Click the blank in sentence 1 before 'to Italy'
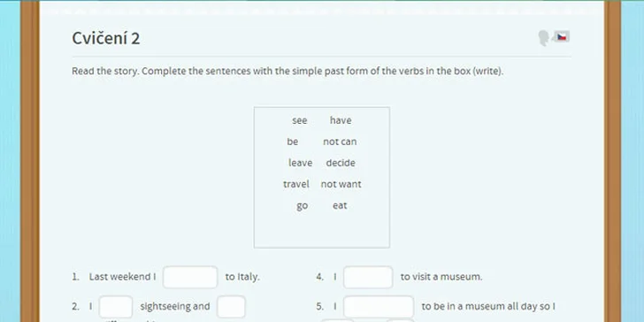The image size is (644, 322). pyautogui.click(x=190, y=277)
